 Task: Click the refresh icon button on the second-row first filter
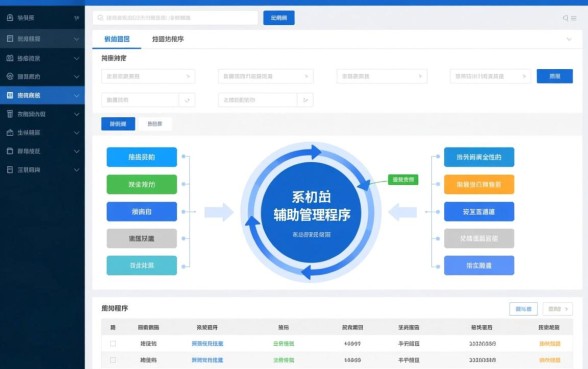(x=187, y=100)
